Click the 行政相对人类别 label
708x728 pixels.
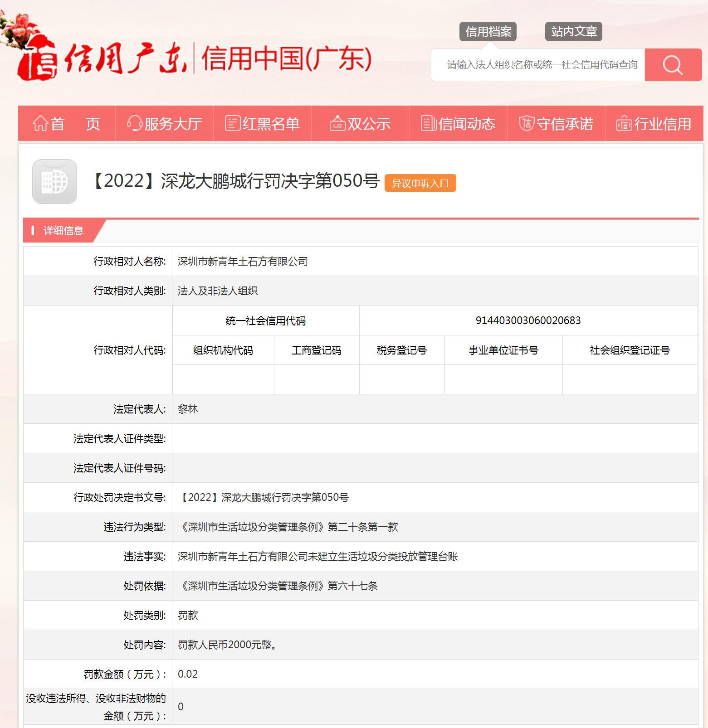130,291
